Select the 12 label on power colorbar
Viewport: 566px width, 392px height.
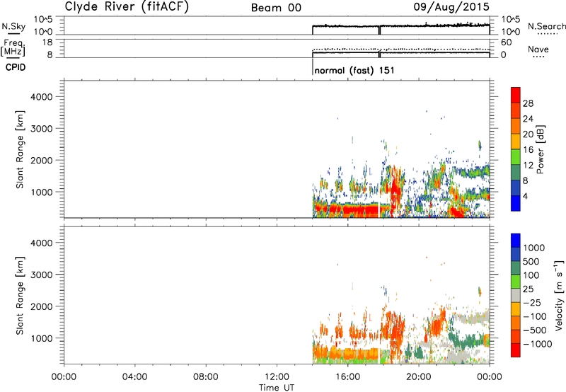528,166
